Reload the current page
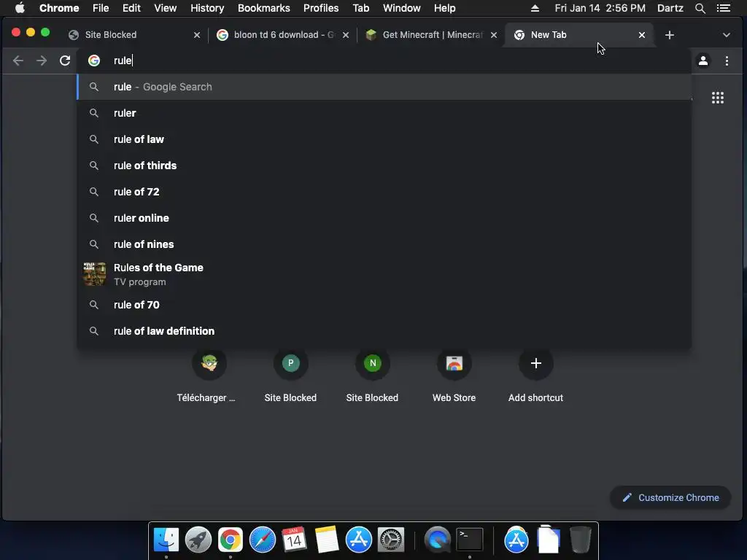 [65, 61]
